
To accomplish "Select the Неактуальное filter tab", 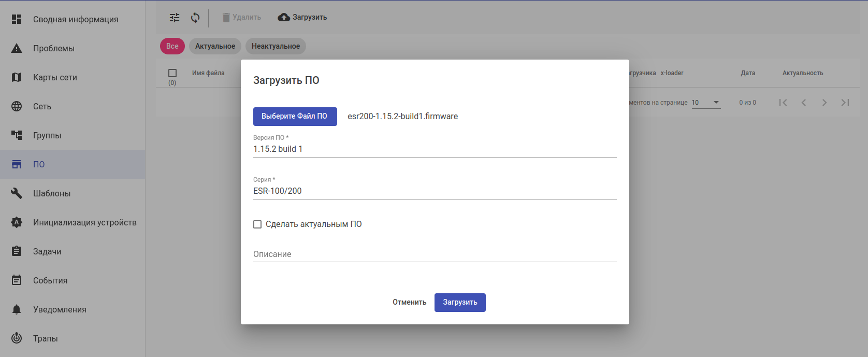I will click(x=276, y=46).
